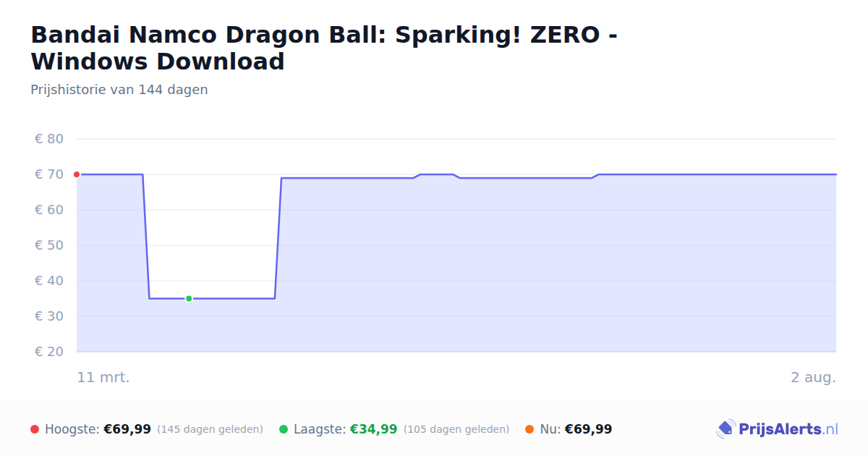This screenshot has width=868, height=456.
Task: Click the green lowest-price dot on the chart
Action: [189, 298]
